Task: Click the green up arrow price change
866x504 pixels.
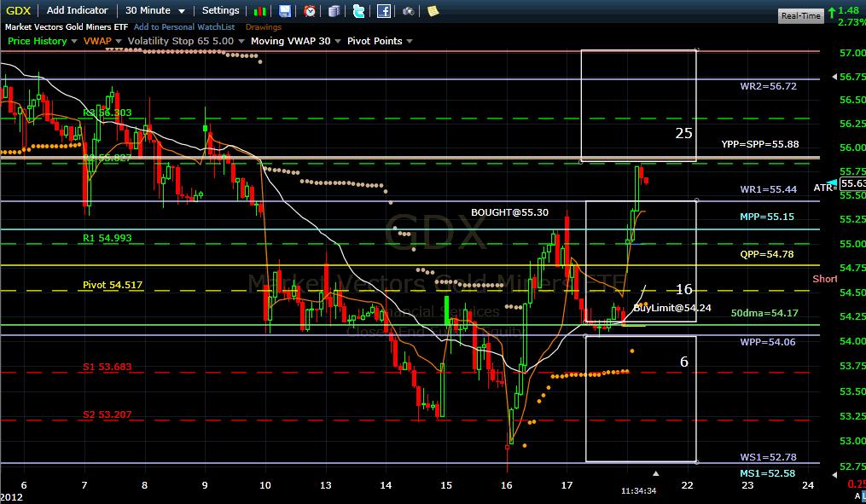Action: pyautogui.click(x=831, y=13)
